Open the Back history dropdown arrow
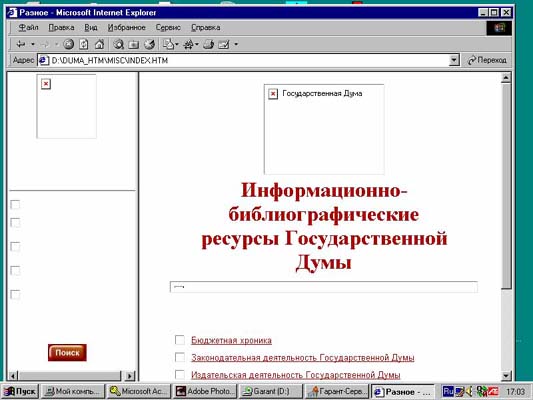The height and width of the screenshot is (400, 533). pyautogui.click(x=33, y=44)
